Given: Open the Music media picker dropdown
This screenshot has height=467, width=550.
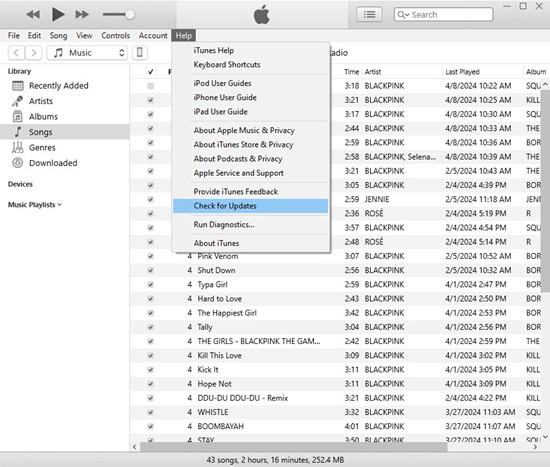Looking at the screenshot, I should pos(87,53).
